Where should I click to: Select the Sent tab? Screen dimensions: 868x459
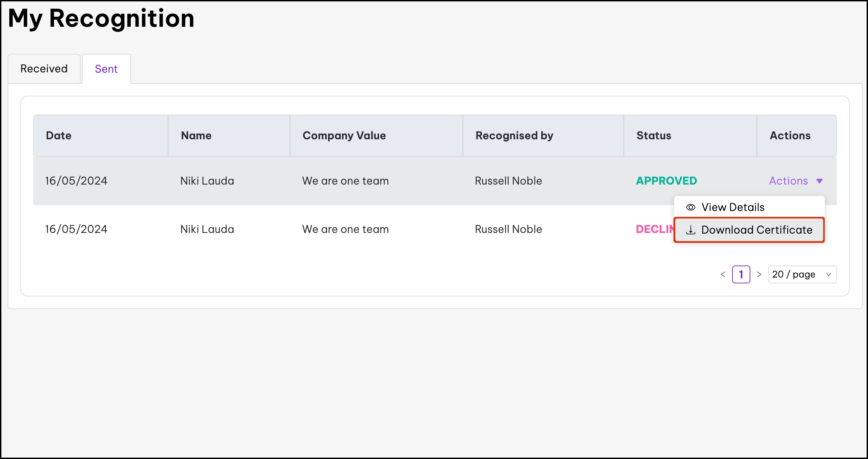[x=106, y=69]
